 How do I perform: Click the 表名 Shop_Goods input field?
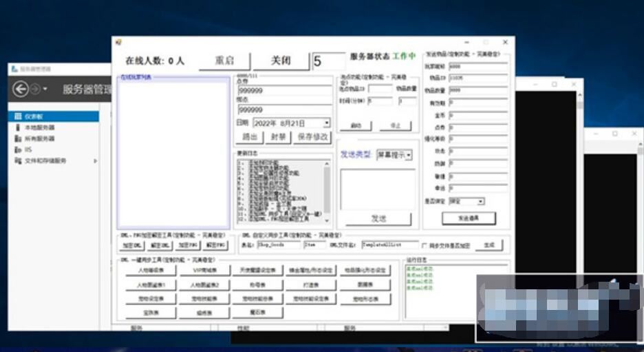click(277, 245)
